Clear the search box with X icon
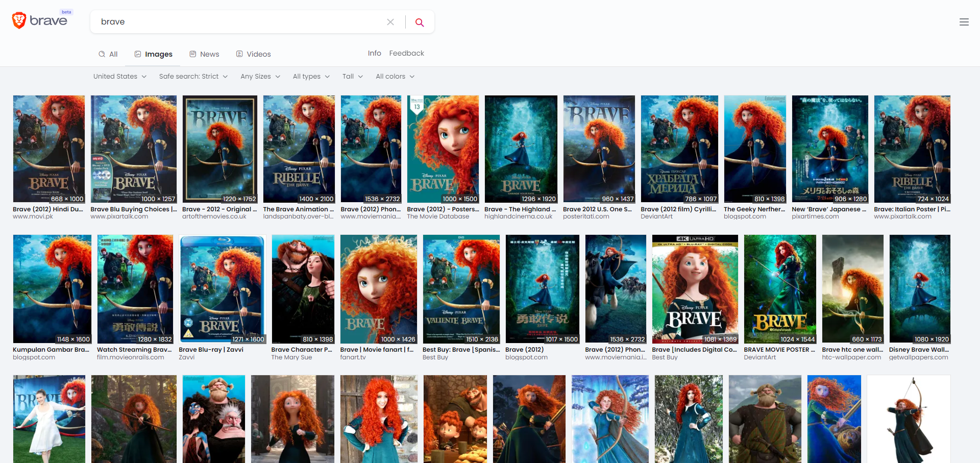Screen dimensions: 980x463 (x=390, y=22)
